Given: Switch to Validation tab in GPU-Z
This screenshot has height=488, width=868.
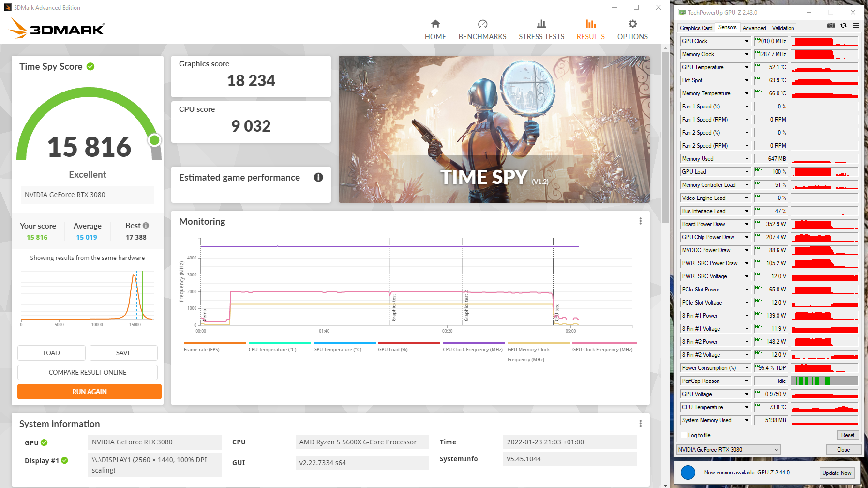Looking at the screenshot, I should point(783,28).
